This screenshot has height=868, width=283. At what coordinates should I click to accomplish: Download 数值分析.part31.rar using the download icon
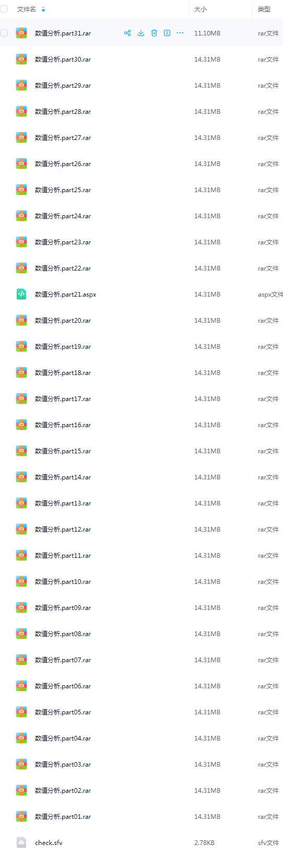tap(141, 33)
